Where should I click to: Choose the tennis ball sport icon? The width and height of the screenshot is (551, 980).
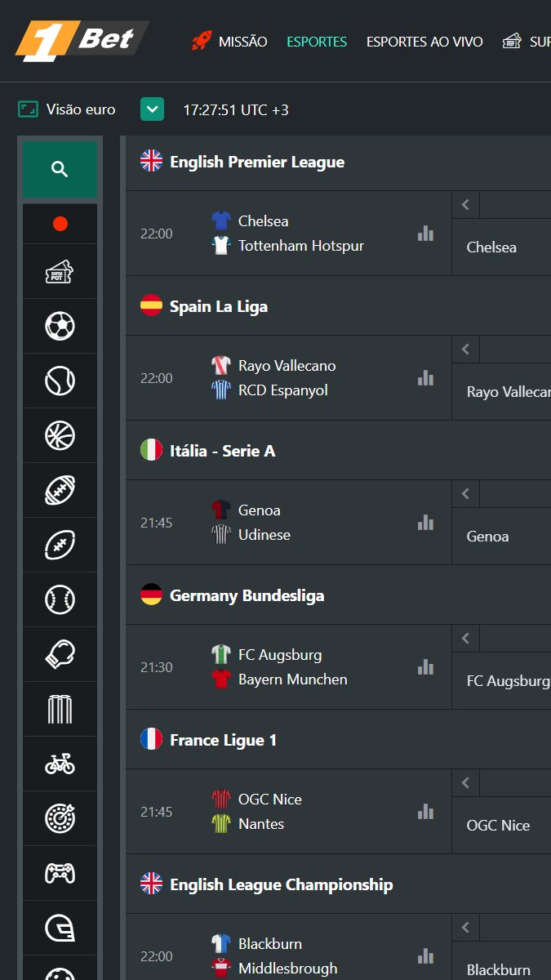coord(60,381)
